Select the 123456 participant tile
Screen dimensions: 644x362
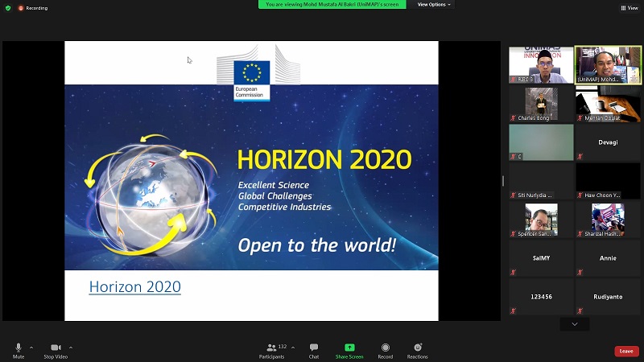[x=541, y=297]
